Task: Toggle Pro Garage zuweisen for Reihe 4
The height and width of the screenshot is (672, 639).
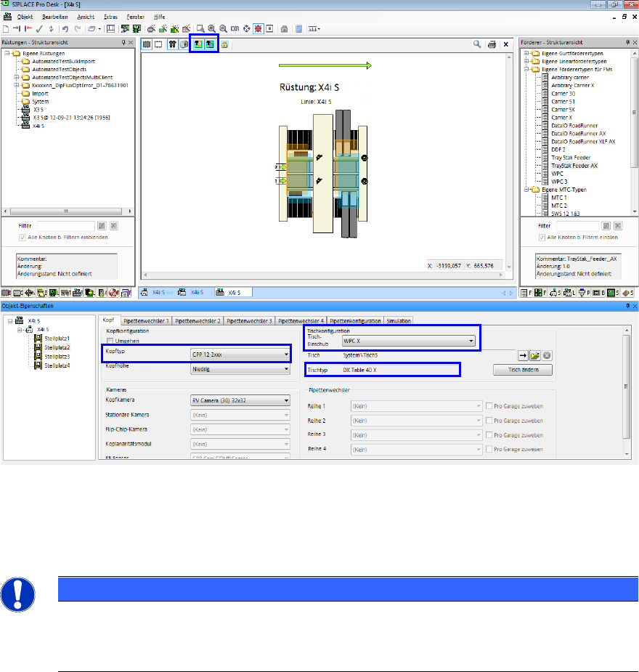Action: [x=489, y=449]
